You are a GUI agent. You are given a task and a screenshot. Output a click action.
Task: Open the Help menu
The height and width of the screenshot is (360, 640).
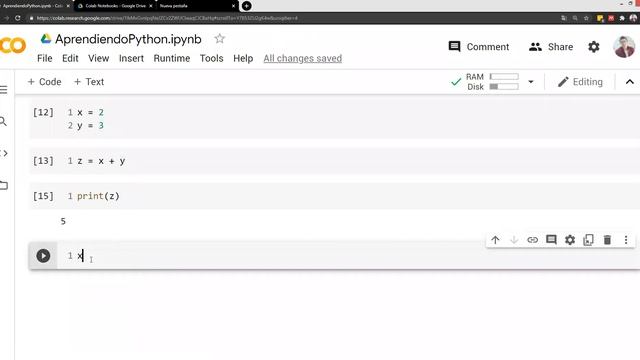pos(243,58)
